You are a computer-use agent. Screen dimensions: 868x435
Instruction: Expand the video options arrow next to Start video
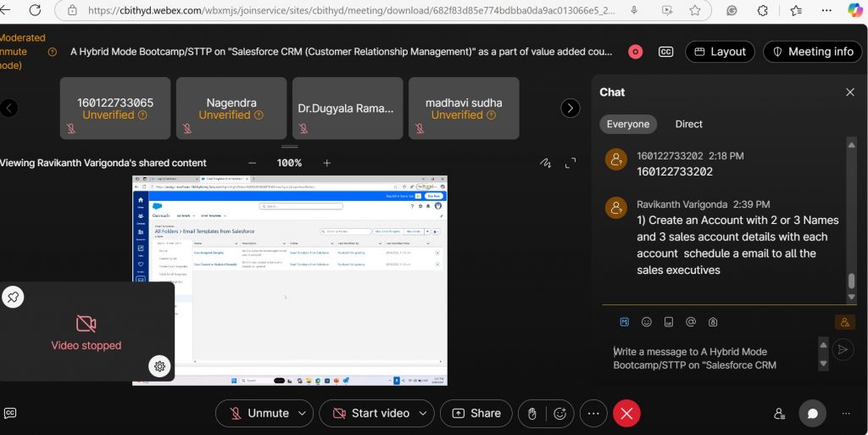click(x=423, y=414)
